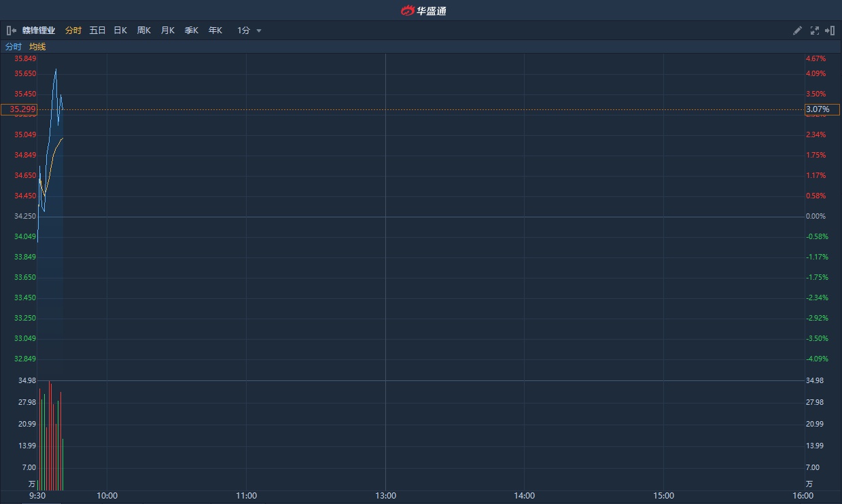
Task: Click the 4.67% top percentage label
Action: (816, 59)
